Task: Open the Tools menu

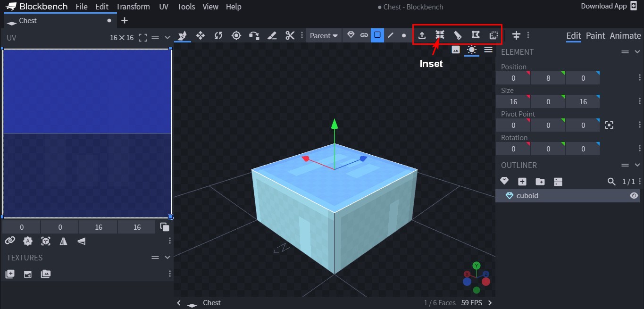Action: 186,7
